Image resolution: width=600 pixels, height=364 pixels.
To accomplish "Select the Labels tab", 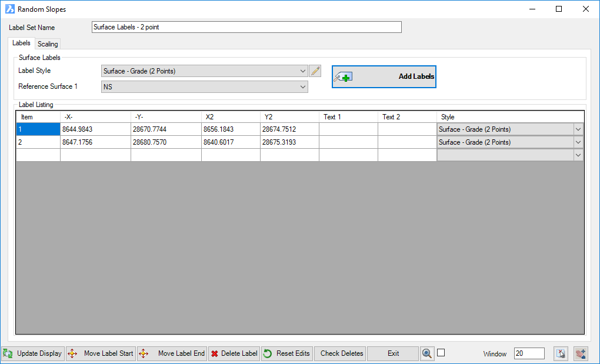I will tap(21, 44).
